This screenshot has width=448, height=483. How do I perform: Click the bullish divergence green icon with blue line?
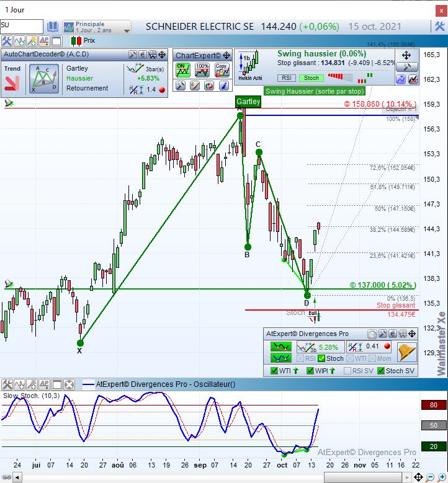tap(280, 358)
